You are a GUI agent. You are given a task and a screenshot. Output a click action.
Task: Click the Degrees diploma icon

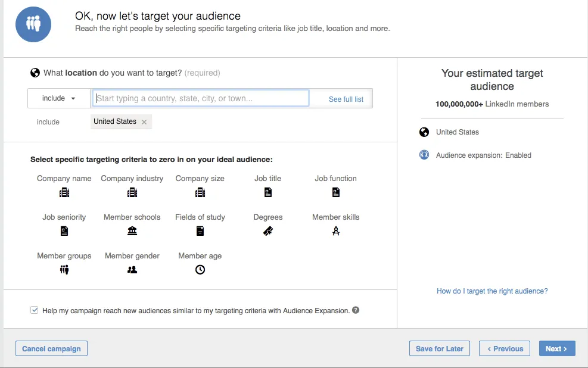267,231
